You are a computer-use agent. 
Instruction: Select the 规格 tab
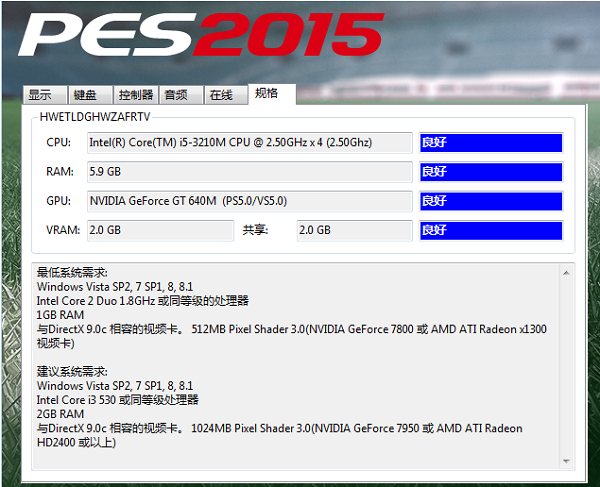point(272,93)
